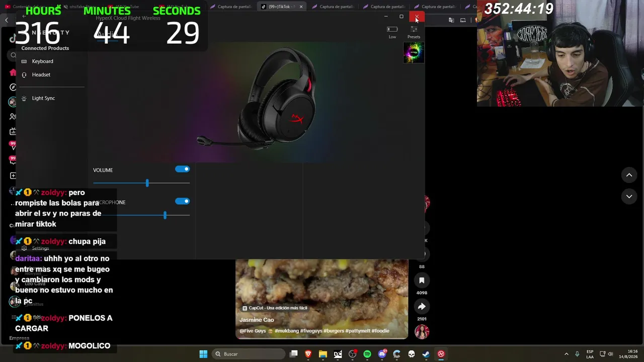The width and height of the screenshot is (644, 362).
Task: Open the Presets panel icon
Action: pyautogui.click(x=414, y=29)
